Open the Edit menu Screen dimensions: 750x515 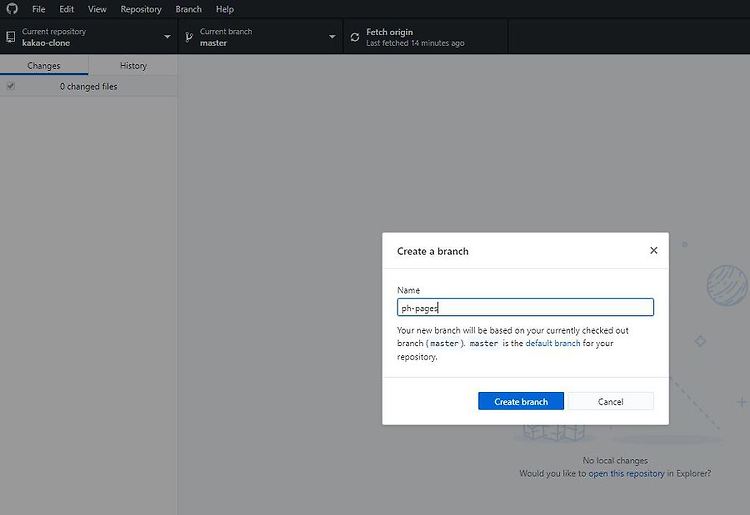(x=66, y=9)
